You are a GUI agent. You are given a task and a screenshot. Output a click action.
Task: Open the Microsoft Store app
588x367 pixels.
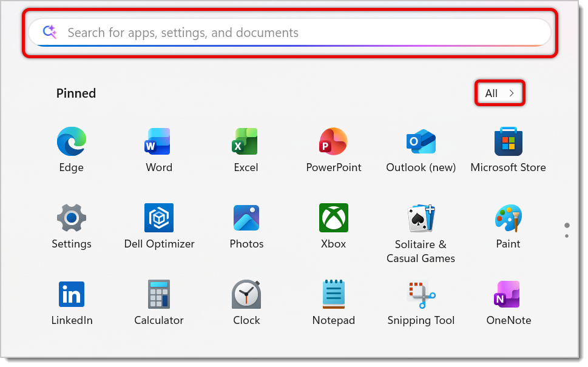[x=508, y=149]
